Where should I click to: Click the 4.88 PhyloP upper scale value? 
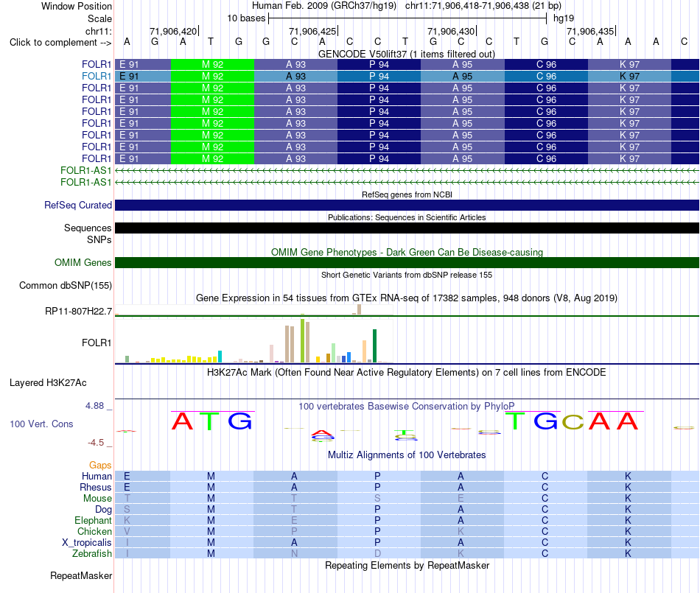(94, 406)
